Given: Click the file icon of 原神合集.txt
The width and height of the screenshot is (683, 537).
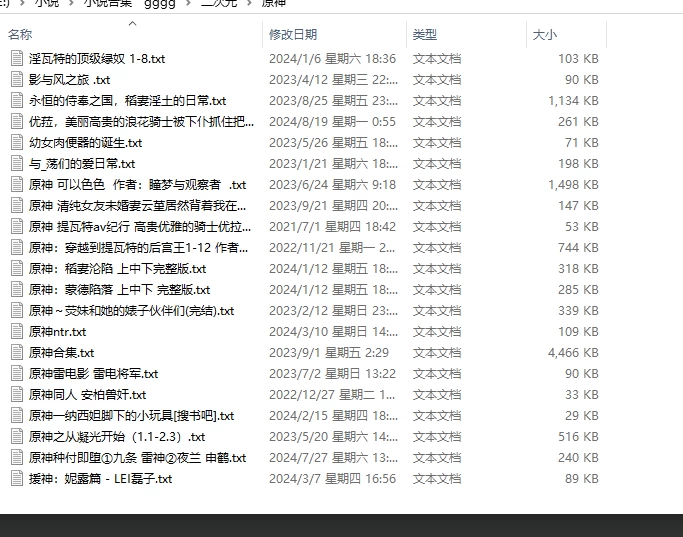Looking at the screenshot, I should pos(17,352).
